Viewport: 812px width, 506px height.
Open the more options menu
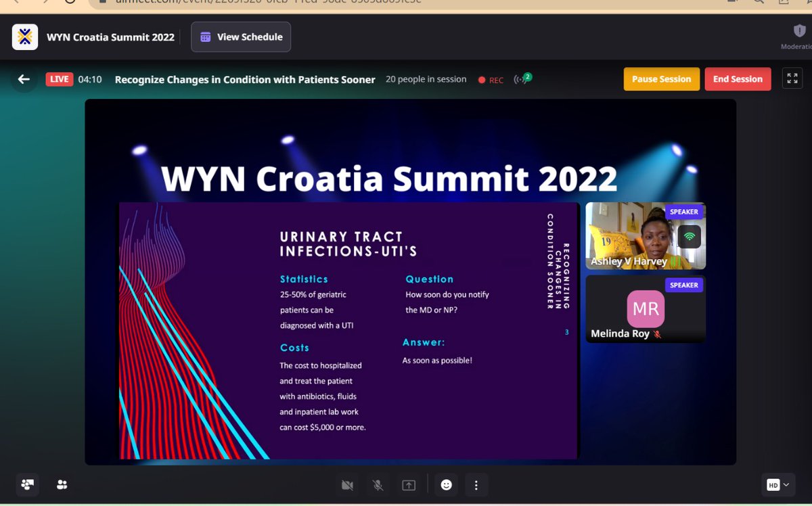coord(476,485)
